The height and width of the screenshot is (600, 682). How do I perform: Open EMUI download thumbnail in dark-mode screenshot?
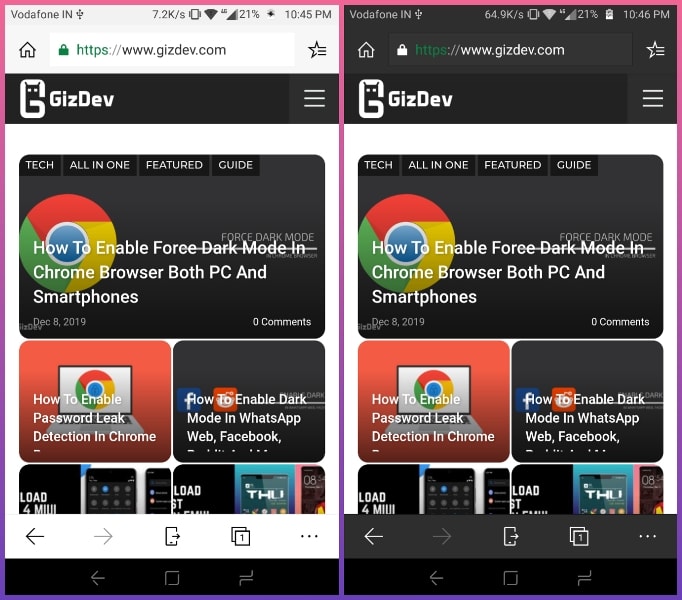tap(587, 489)
